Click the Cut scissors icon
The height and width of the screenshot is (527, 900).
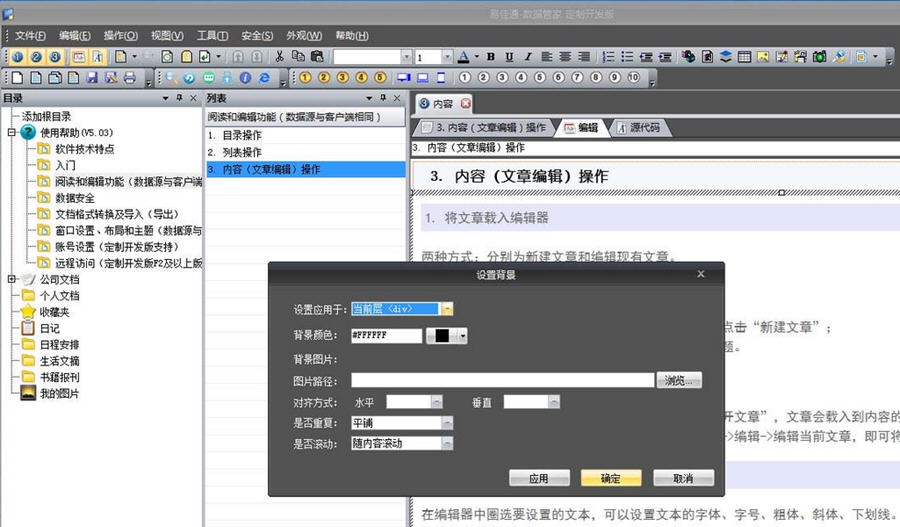[x=280, y=56]
